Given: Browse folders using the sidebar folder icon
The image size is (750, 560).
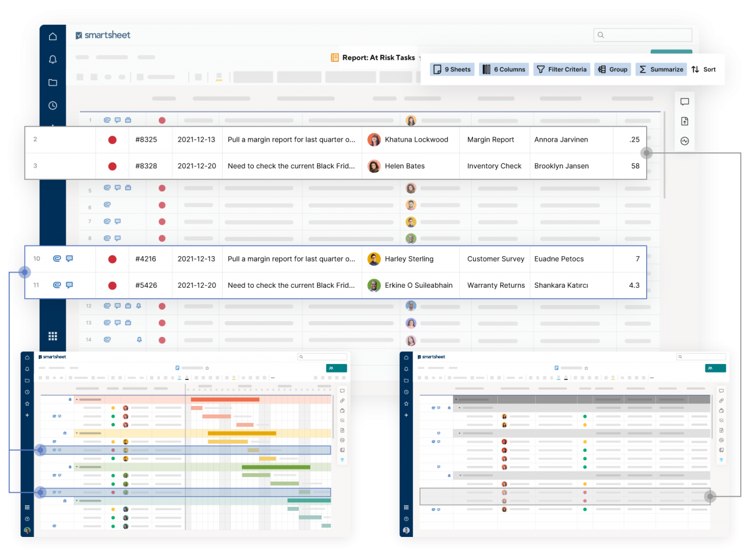Looking at the screenshot, I should (52, 82).
